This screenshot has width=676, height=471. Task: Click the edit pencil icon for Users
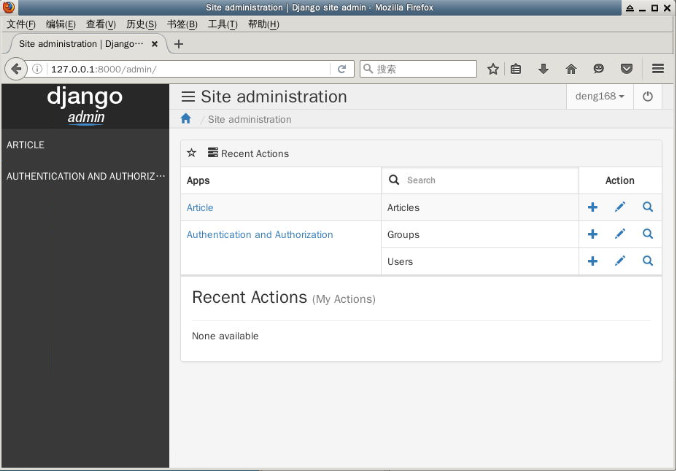click(x=620, y=261)
